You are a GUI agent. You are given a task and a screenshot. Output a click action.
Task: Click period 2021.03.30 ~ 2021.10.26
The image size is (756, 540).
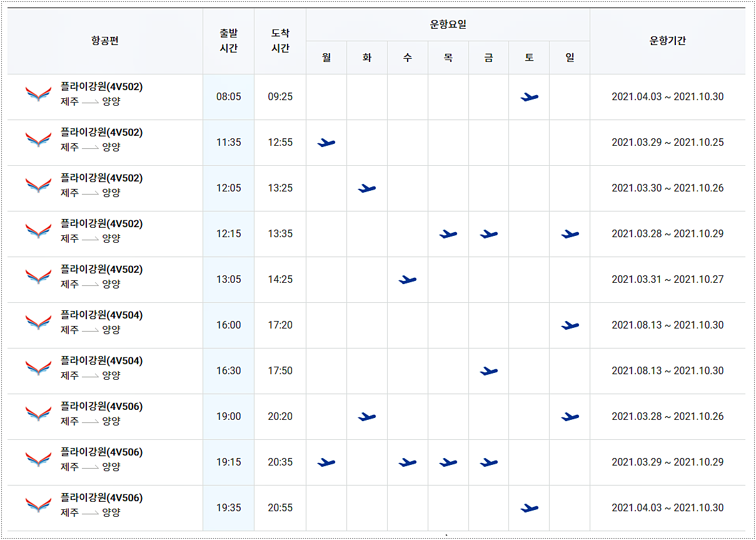pyautogui.click(x=668, y=188)
